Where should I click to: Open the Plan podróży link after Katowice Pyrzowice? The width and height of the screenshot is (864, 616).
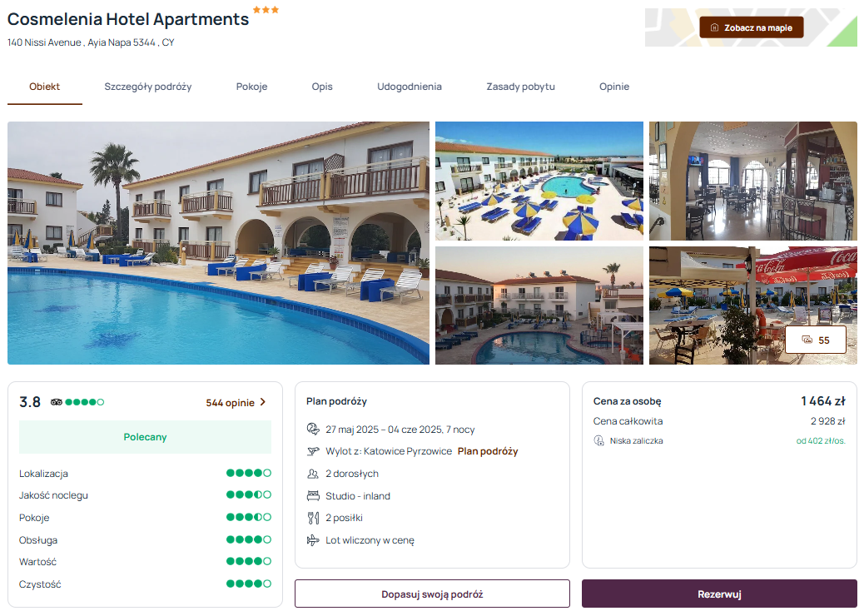pos(488,451)
